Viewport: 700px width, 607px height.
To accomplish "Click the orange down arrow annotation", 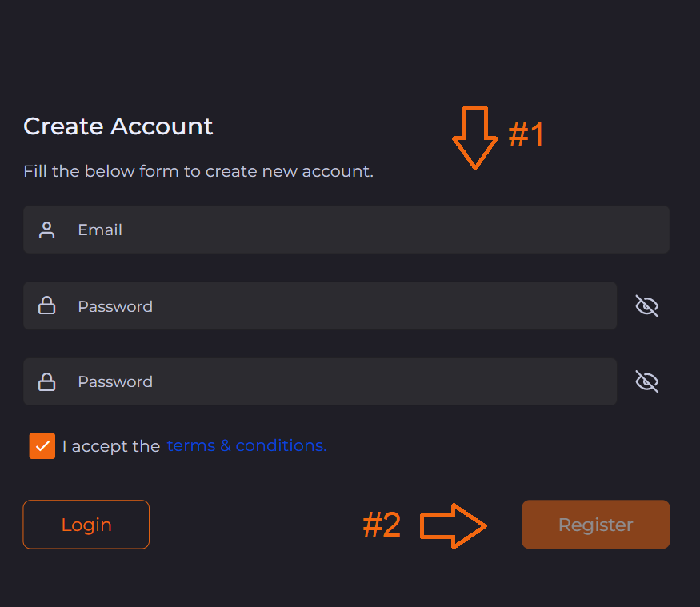I will pos(475,138).
